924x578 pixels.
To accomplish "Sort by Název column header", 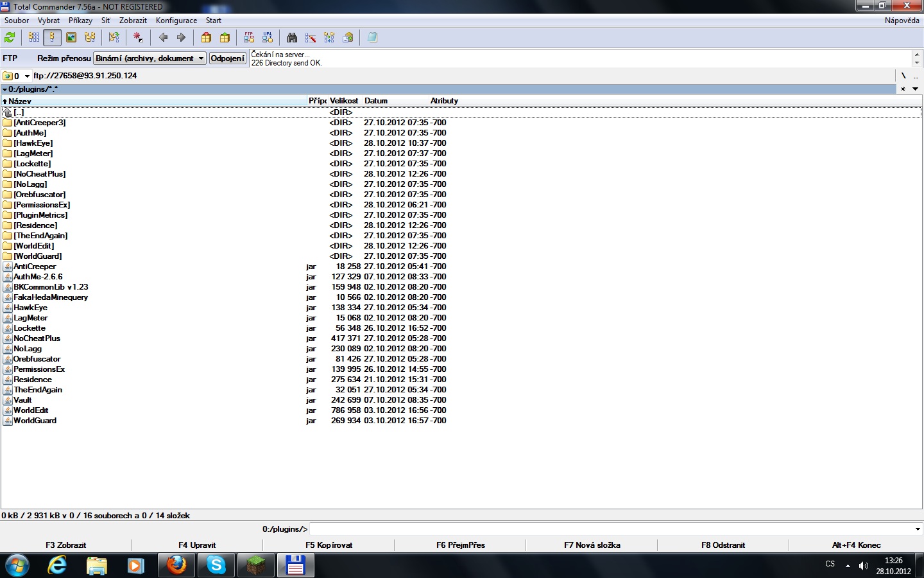I will tap(154, 101).
